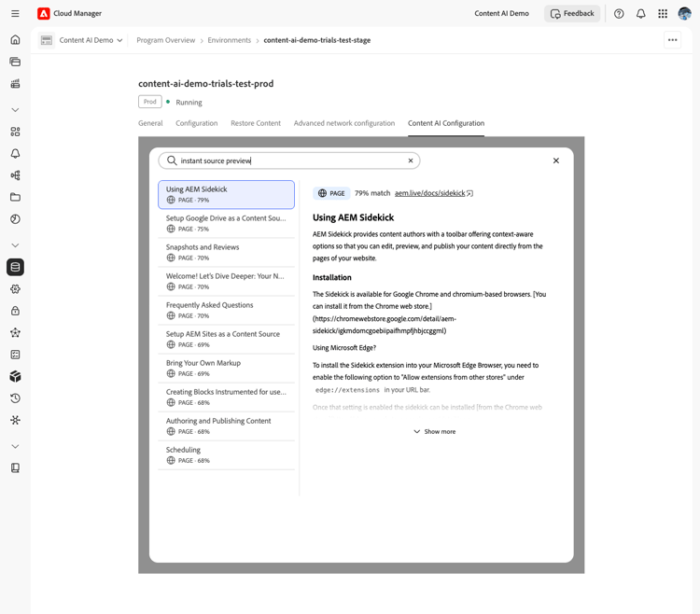Open the 3D cube icon in sidebar
Image resolution: width=700 pixels, height=614 pixels.
pos(15,376)
